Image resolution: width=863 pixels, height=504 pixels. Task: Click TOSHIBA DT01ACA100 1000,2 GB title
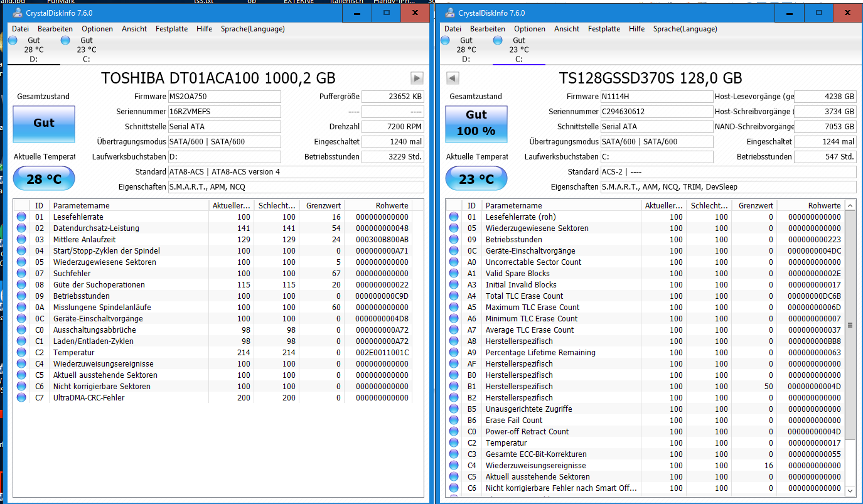click(x=218, y=78)
